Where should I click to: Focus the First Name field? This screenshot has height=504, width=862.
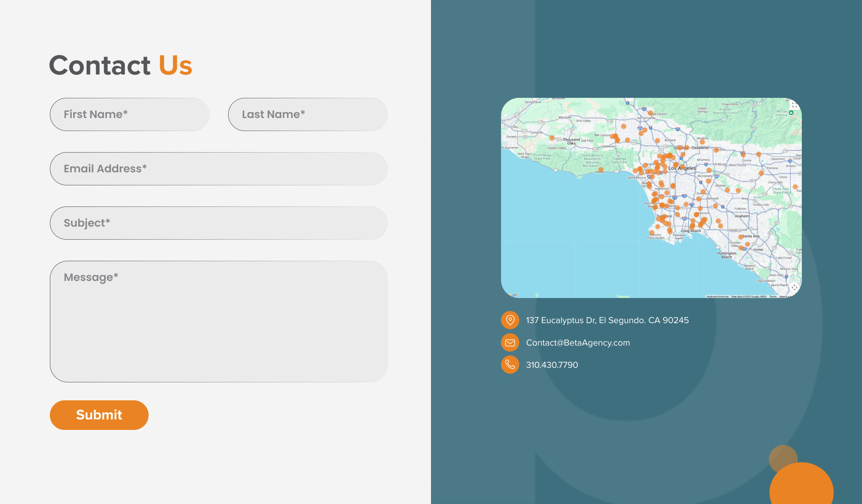click(x=130, y=114)
